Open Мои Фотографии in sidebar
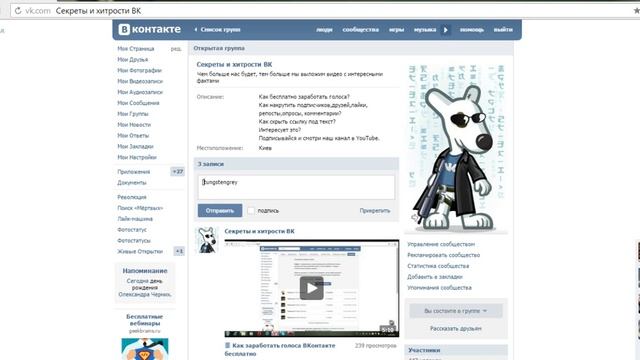Viewport: 640px width, 360px height. (140, 71)
